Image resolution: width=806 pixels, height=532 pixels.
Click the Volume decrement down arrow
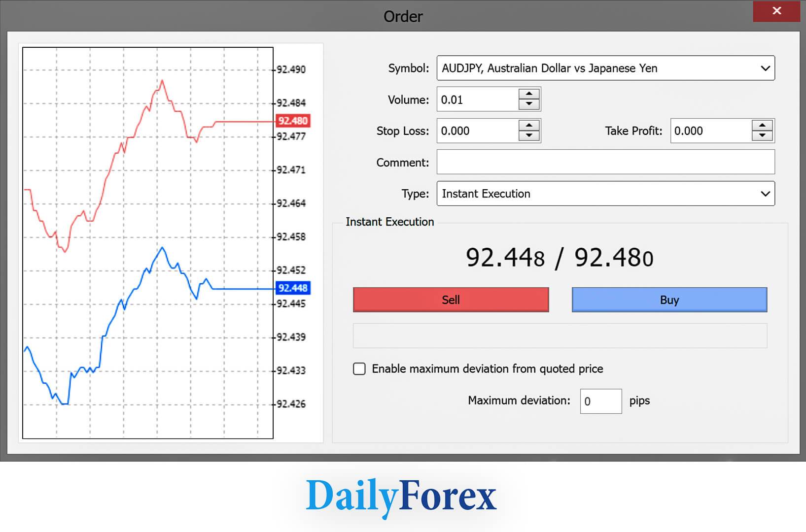528,105
